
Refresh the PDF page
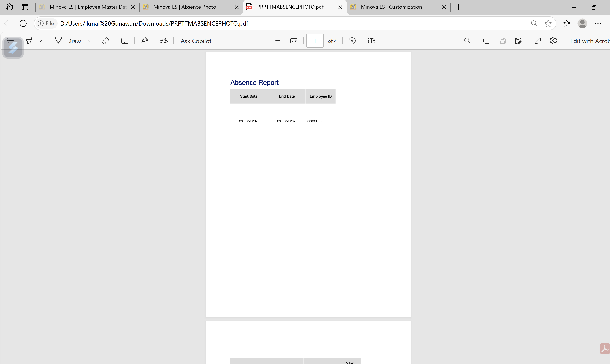23,23
